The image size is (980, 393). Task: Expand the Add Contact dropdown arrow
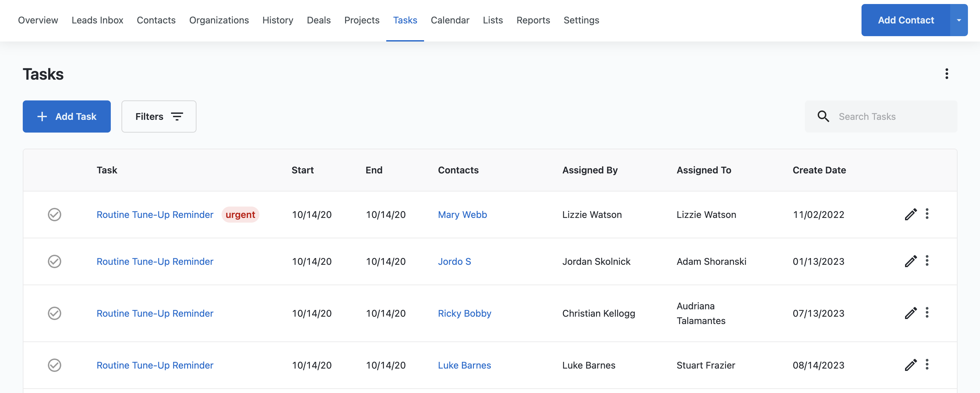[959, 20]
